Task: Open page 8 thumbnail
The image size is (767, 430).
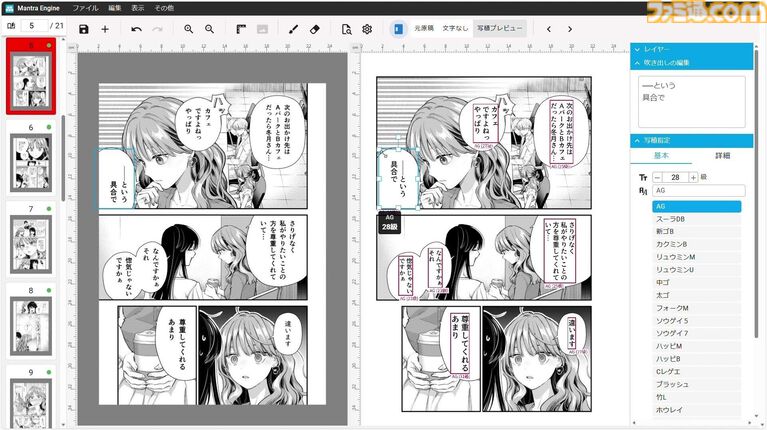Action: point(31,326)
